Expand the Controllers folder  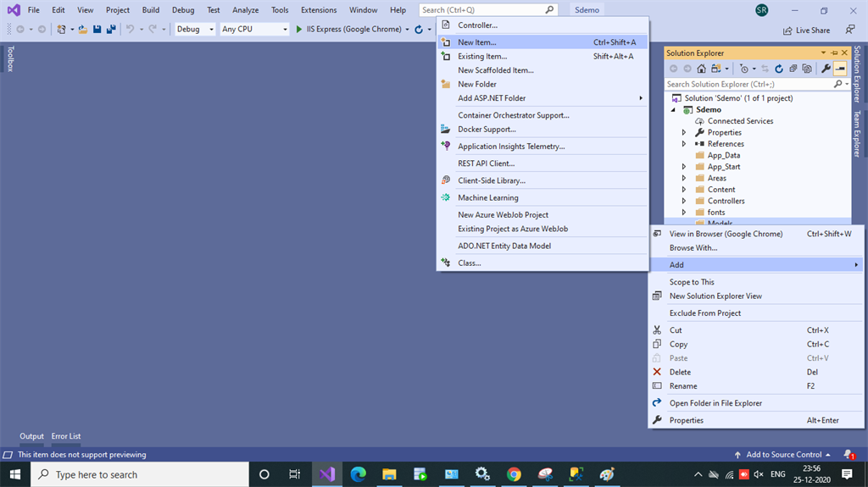684,201
